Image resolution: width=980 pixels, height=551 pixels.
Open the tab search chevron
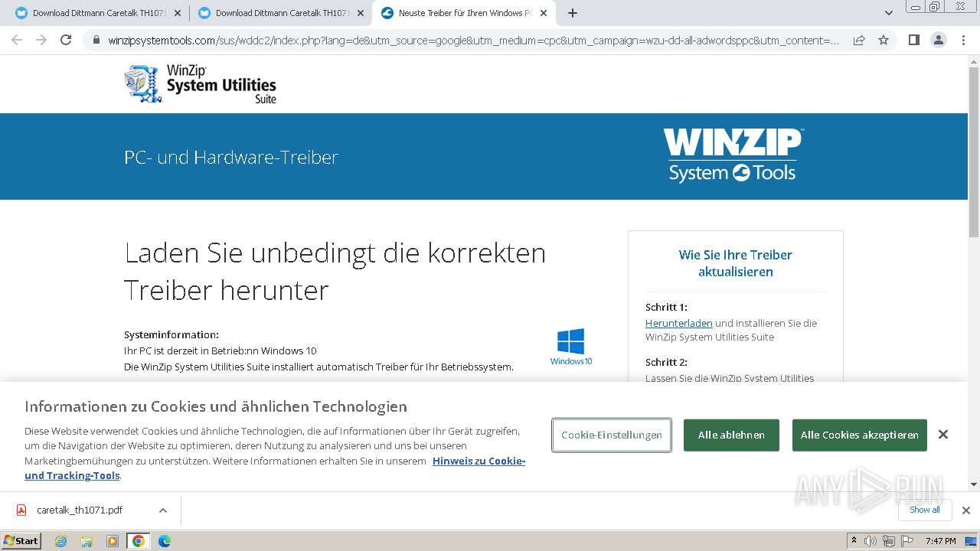tap(889, 13)
